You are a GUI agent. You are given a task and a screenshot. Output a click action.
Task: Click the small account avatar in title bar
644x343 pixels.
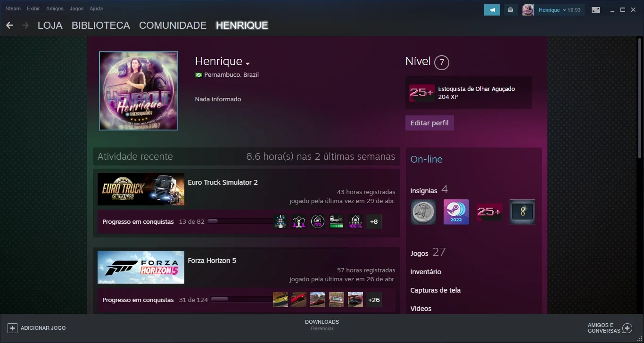coord(528,10)
